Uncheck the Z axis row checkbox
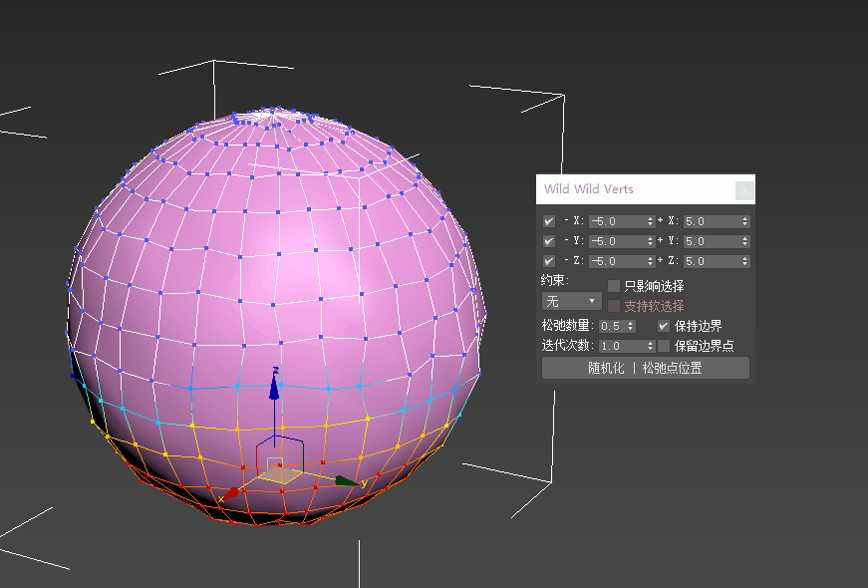 [x=548, y=261]
